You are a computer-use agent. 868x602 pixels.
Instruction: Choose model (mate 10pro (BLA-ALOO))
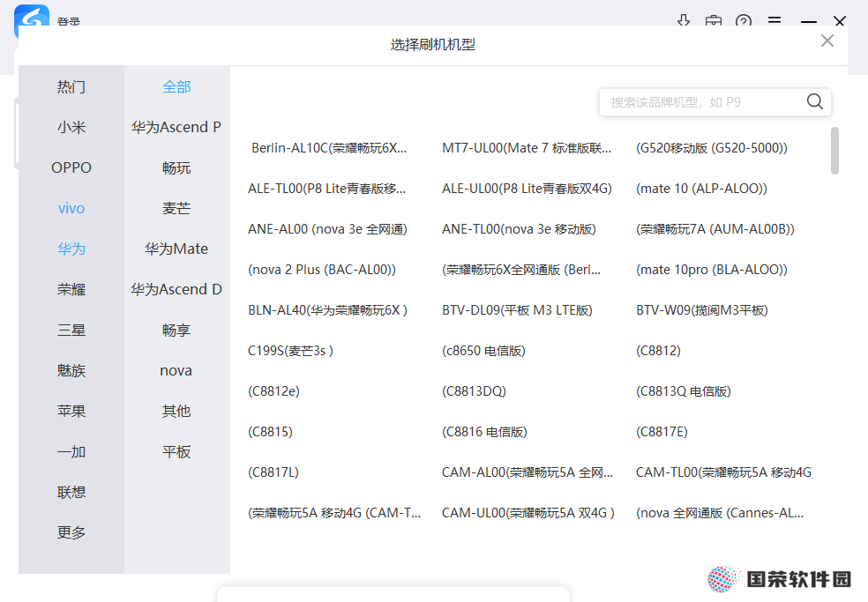(711, 270)
